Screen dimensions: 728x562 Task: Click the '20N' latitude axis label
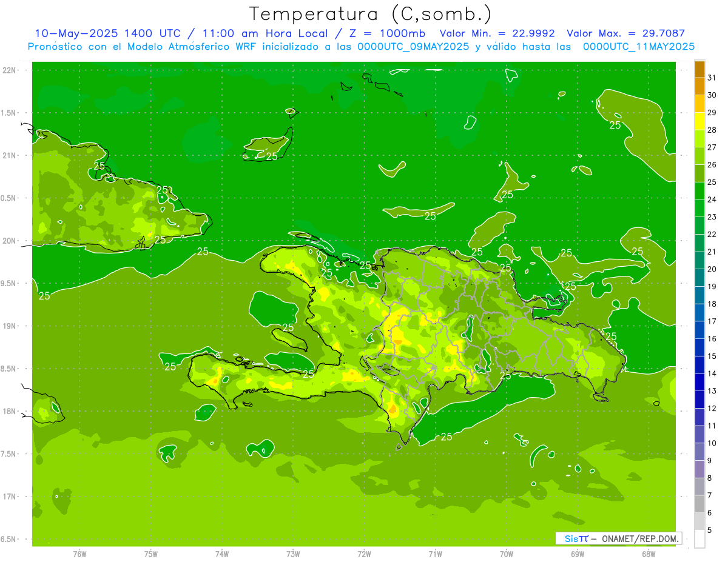10,241
